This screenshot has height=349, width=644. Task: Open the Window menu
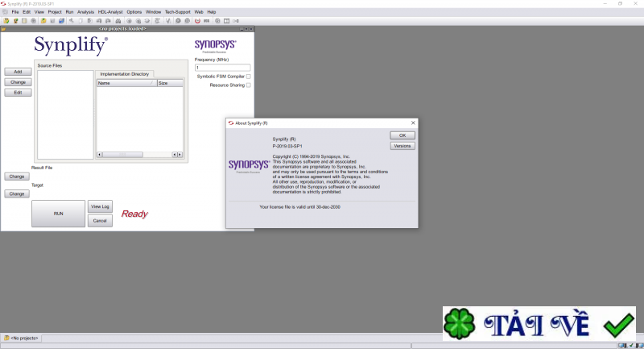153,12
